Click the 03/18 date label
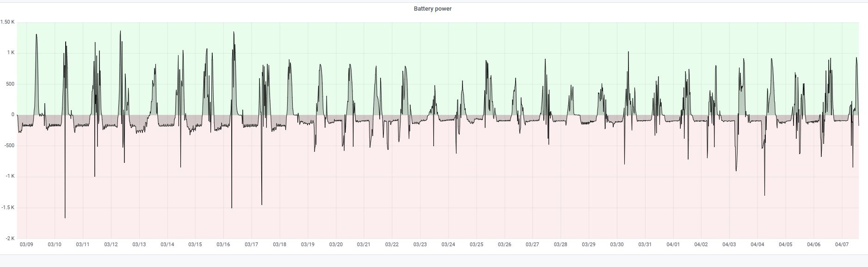 click(x=280, y=244)
